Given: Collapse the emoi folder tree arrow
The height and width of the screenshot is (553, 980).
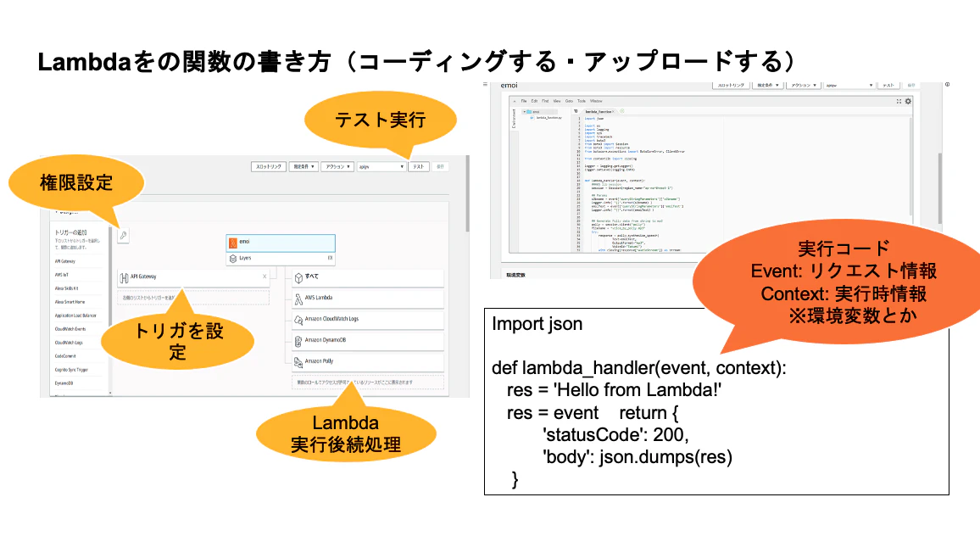Looking at the screenshot, I should [525, 112].
